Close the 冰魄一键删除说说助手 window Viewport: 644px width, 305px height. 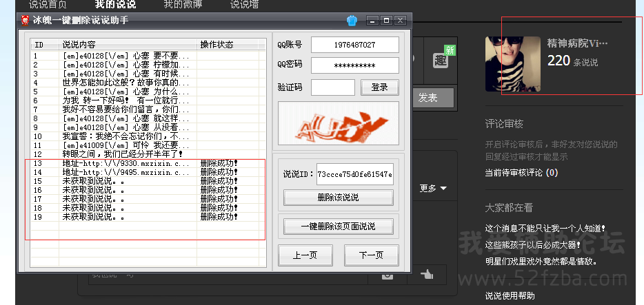click(400, 20)
